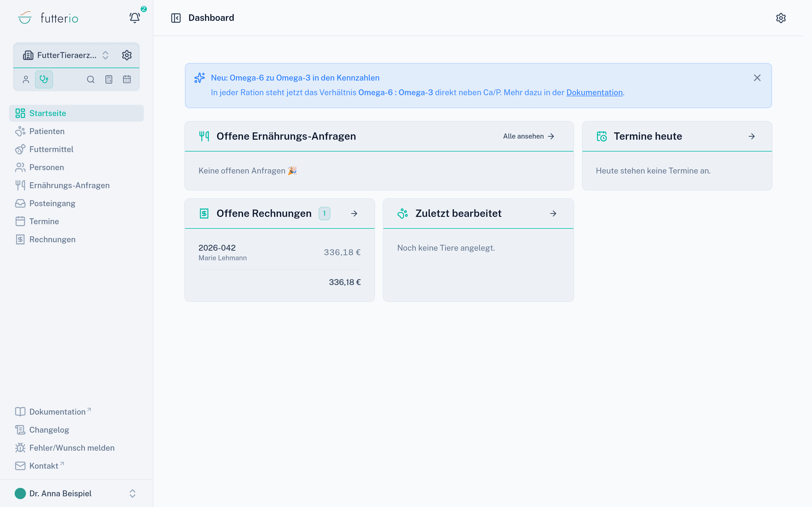Image resolution: width=812 pixels, height=507 pixels.
Task: Open search via magnifier icon
Action: [91, 79]
